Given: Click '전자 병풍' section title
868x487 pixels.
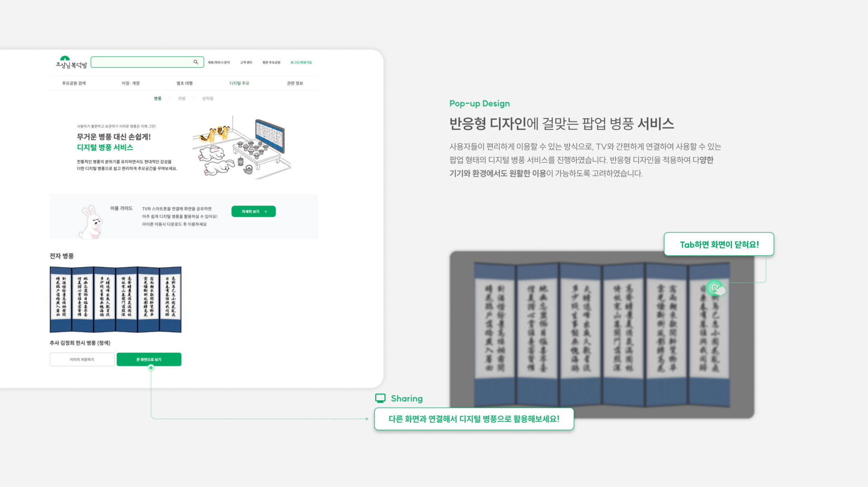Looking at the screenshot, I should click(x=62, y=256).
